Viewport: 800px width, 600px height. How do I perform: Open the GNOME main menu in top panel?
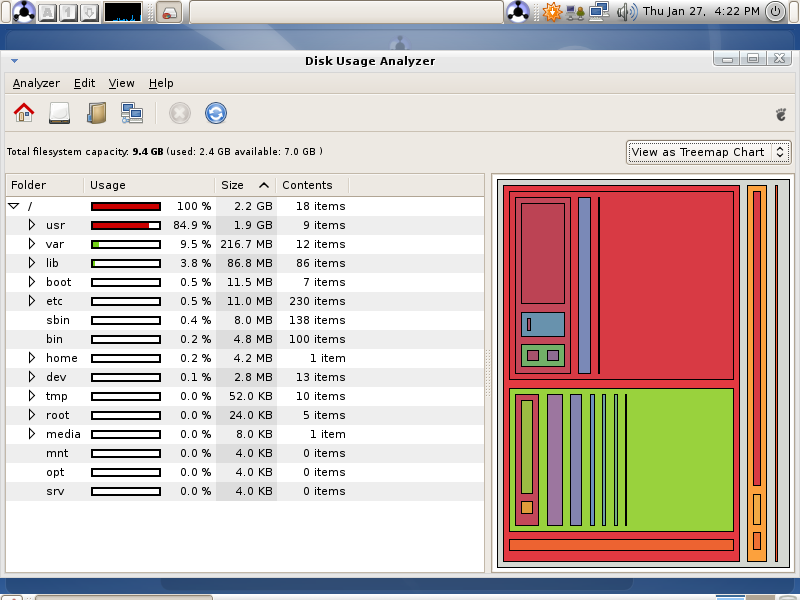click(x=23, y=11)
